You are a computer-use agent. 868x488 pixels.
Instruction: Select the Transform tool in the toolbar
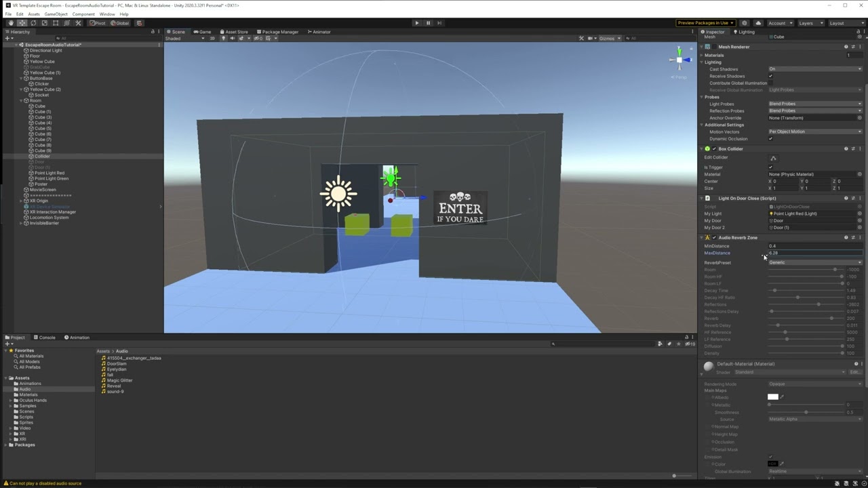tap(66, 23)
